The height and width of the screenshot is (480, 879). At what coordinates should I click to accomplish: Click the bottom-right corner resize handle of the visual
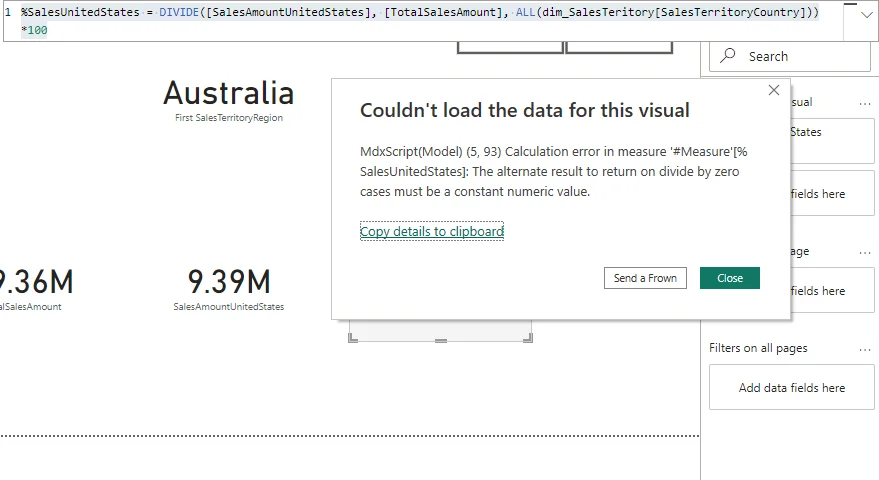[529, 339]
